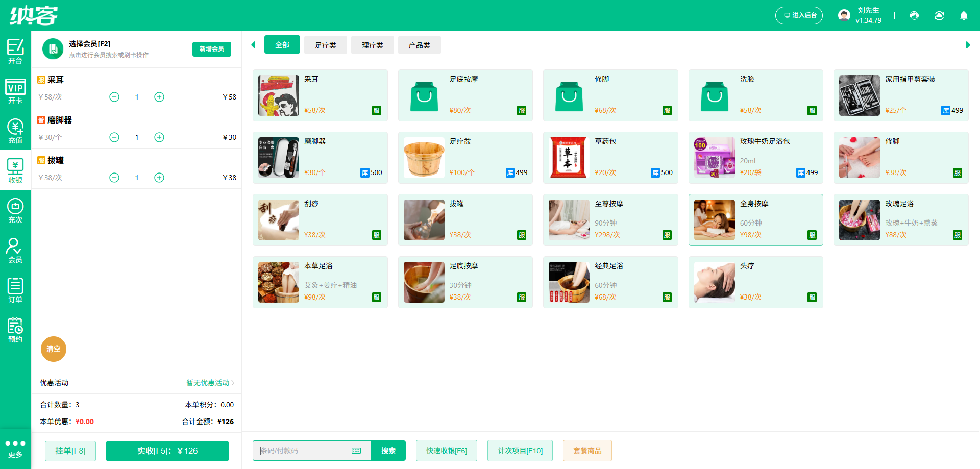Select the 产品类 category tab
Viewport: 980px width, 469px height.
(420, 45)
